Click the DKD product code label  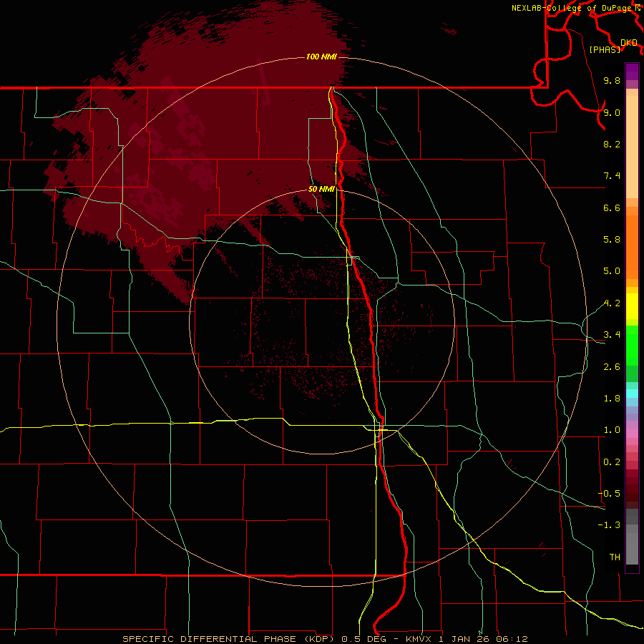point(629,43)
